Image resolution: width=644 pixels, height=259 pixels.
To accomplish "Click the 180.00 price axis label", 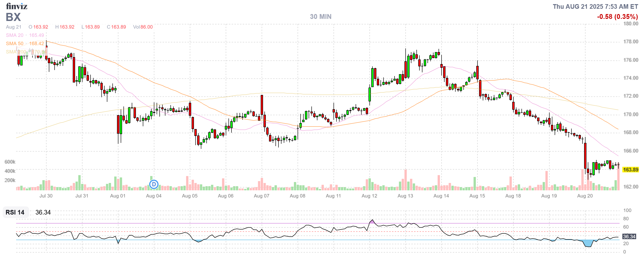I will (630, 24).
